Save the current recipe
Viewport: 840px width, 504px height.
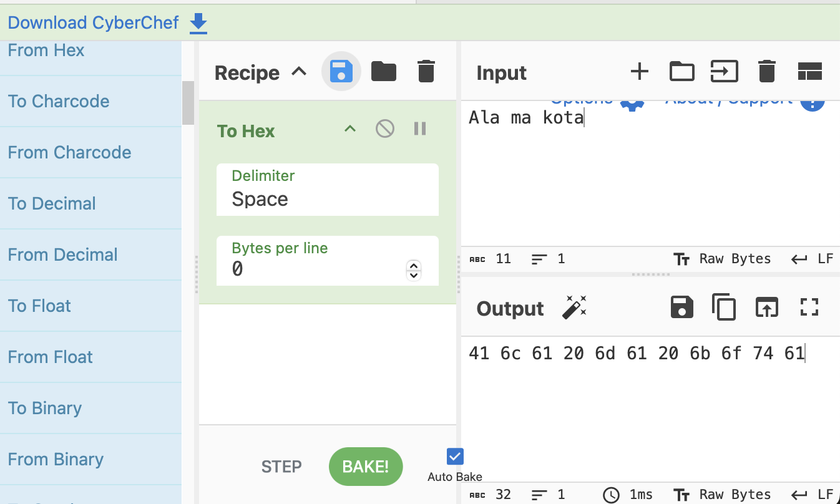pyautogui.click(x=341, y=72)
